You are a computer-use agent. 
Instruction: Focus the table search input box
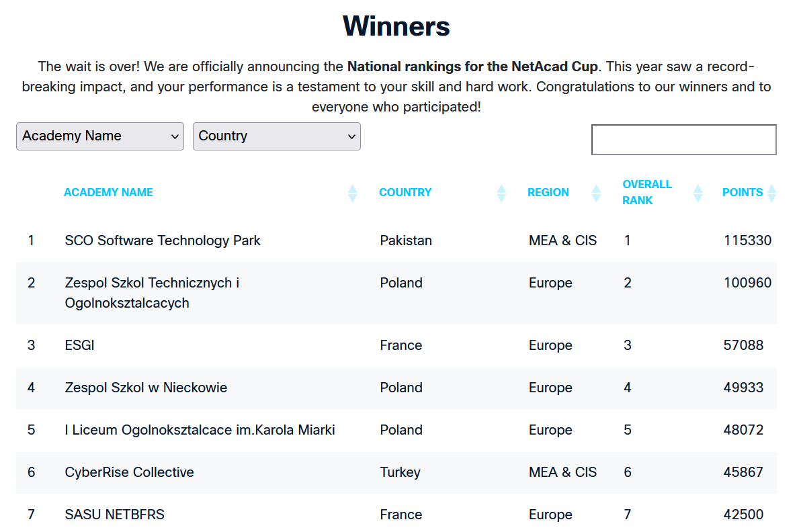[x=683, y=140]
